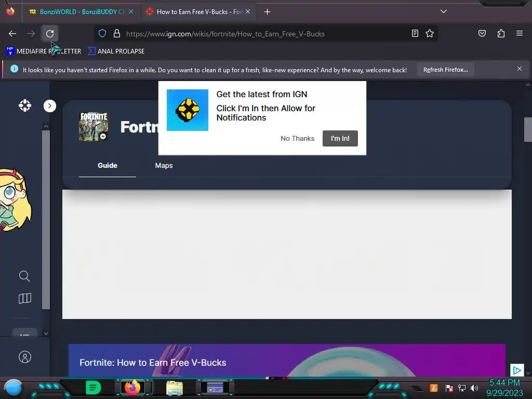532x399 pixels.
Task: Open the Firefox hamburger application menu
Action: (x=520, y=33)
